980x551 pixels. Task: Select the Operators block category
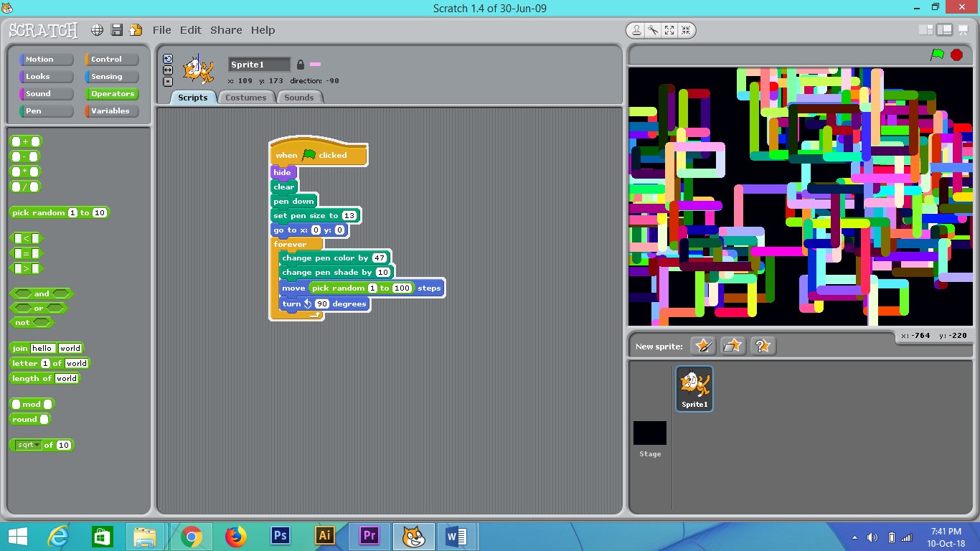[x=112, y=94]
